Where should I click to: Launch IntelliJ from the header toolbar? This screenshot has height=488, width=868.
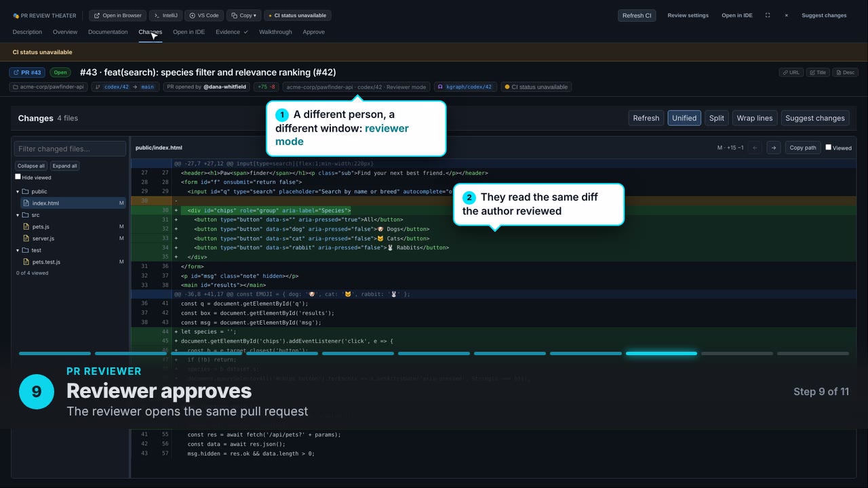(165, 16)
